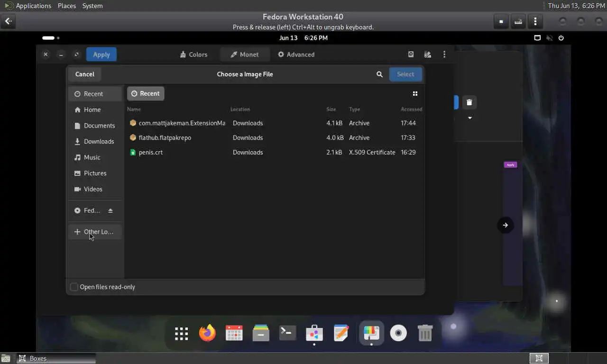The width and height of the screenshot is (607, 364).
Task: Open Firefox from the dock
Action: (x=207, y=333)
